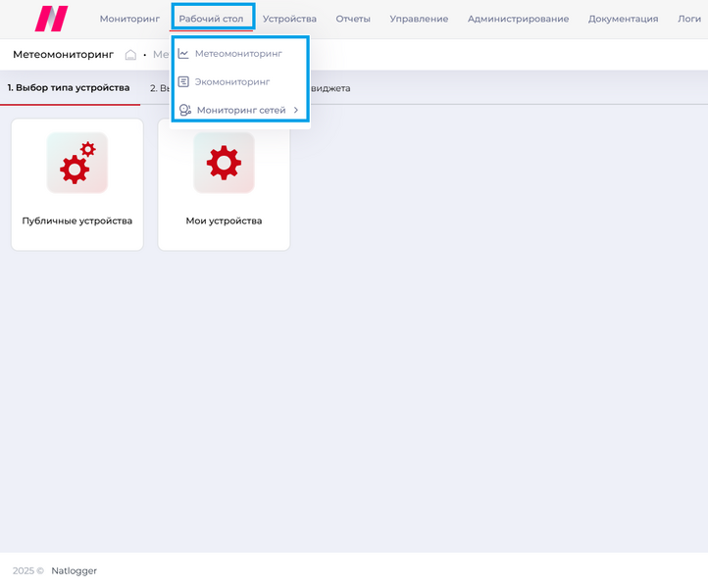Open the Устройства menu
The height and width of the screenshot is (588, 708).
coord(289,19)
